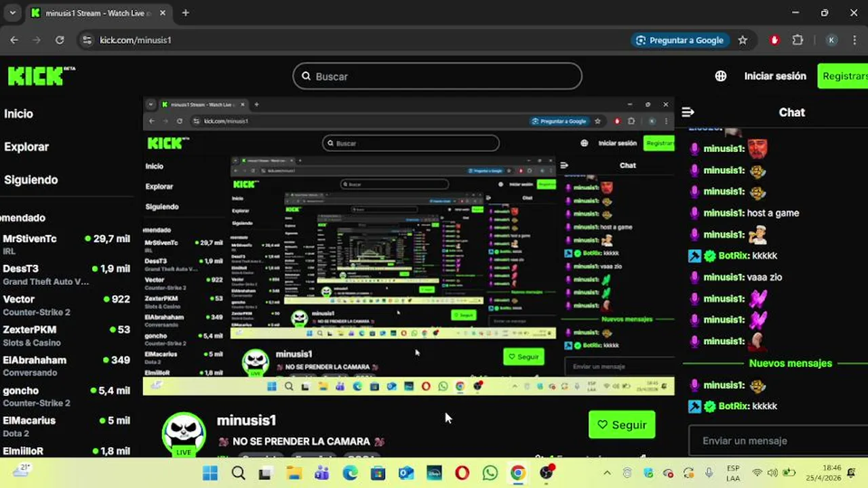The height and width of the screenshot is (488, 868).
Task: Open the goncho recommended channel
Action: point(66,396)
